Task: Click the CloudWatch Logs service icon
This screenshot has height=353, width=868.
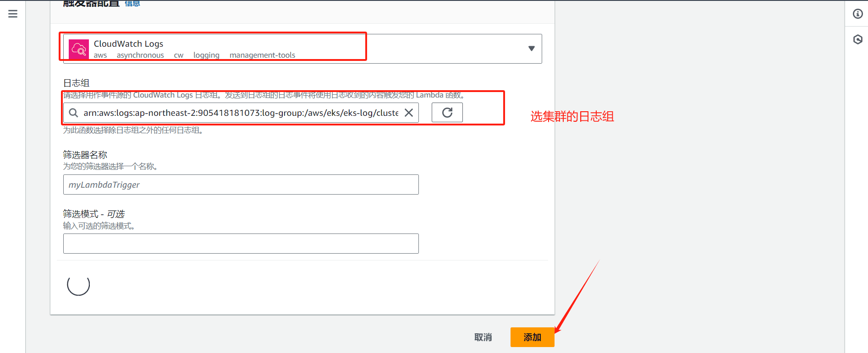Action: 79,49
